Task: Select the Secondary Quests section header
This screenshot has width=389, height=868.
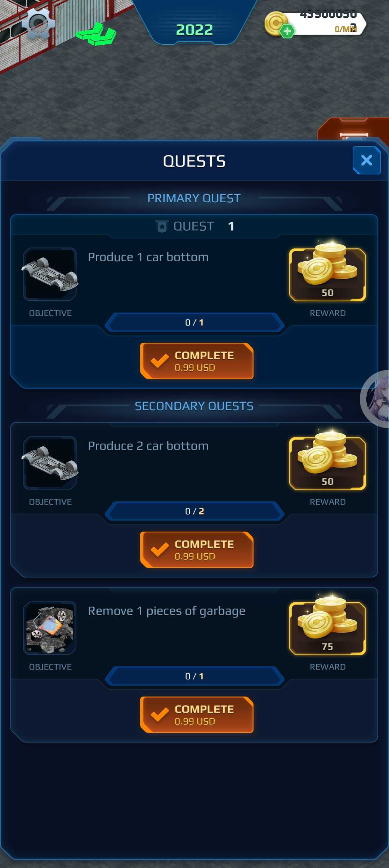Action: point(194,406)
